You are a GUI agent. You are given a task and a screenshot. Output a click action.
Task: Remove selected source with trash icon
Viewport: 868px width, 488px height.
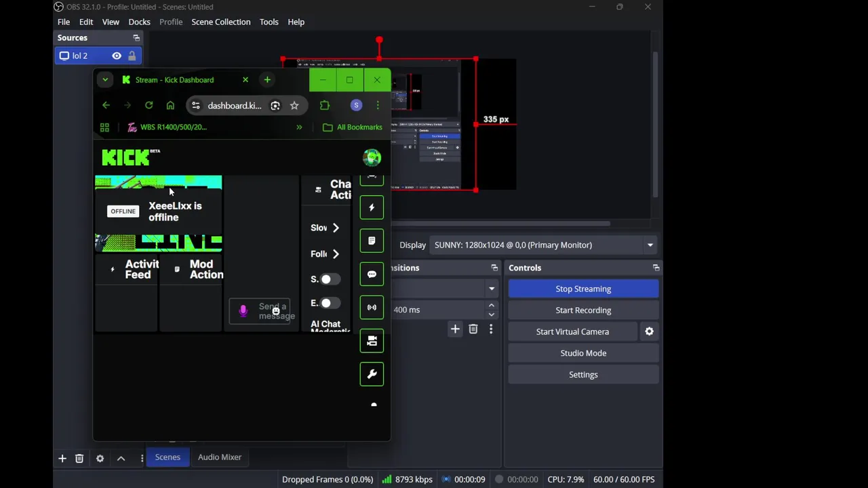(x=79, y=459)
